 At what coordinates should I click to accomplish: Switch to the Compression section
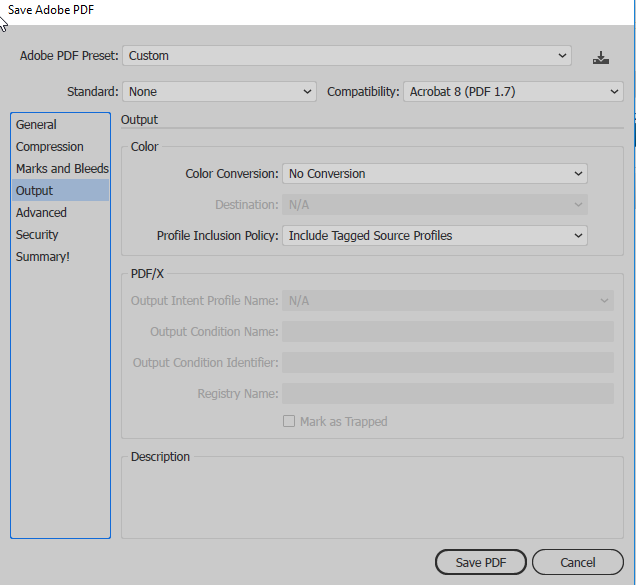[x=60, y=146]
